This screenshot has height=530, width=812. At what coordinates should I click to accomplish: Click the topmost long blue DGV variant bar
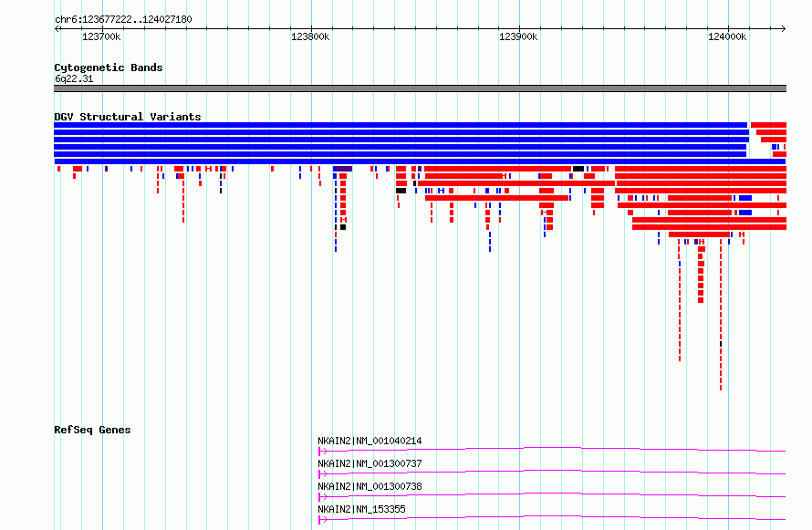coord(401,125)
